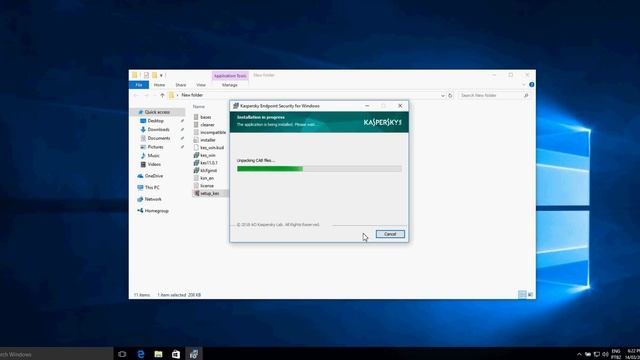Click the New folder address path segment
The height and width of the screenshot is (360, 640).
(x=192, y=95)
